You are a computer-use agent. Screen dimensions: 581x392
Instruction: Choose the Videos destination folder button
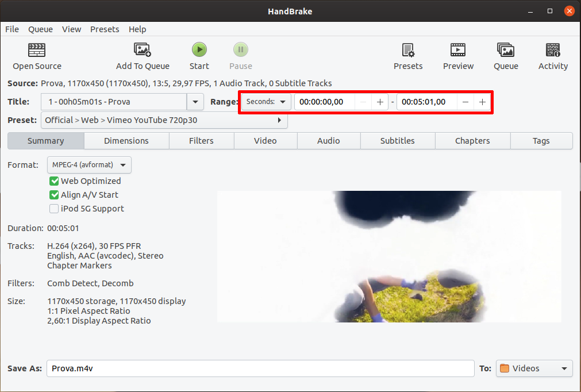(x=534, y=368)
